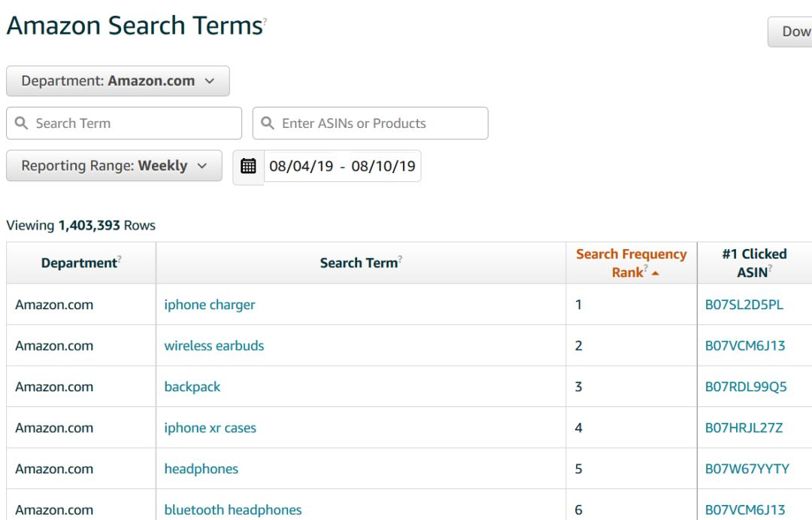Click the magnifier icon in Search Term field

pyautogui.click(x=21, y=123)
